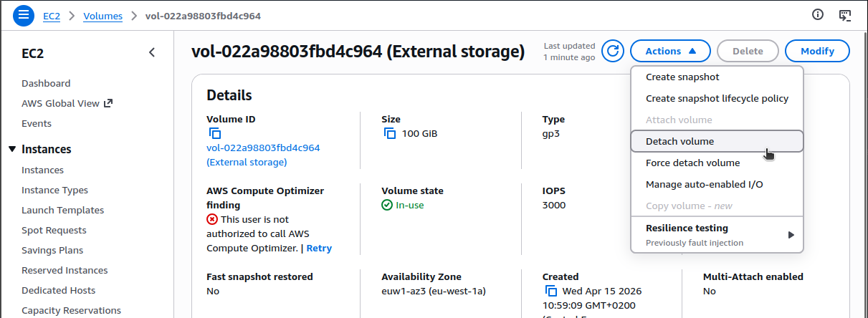Copy the Created timestamp
Image resolution: width=868 pixels, height=318 pixels.
(551, 291)
